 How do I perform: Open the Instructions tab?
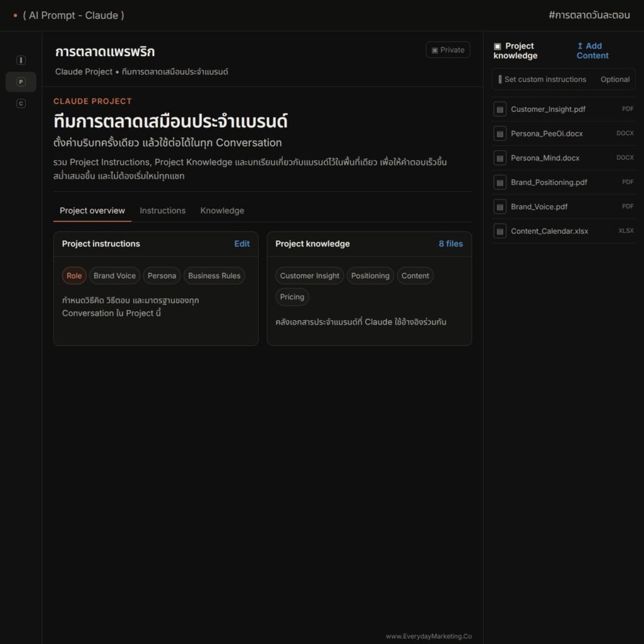[163, 211]
